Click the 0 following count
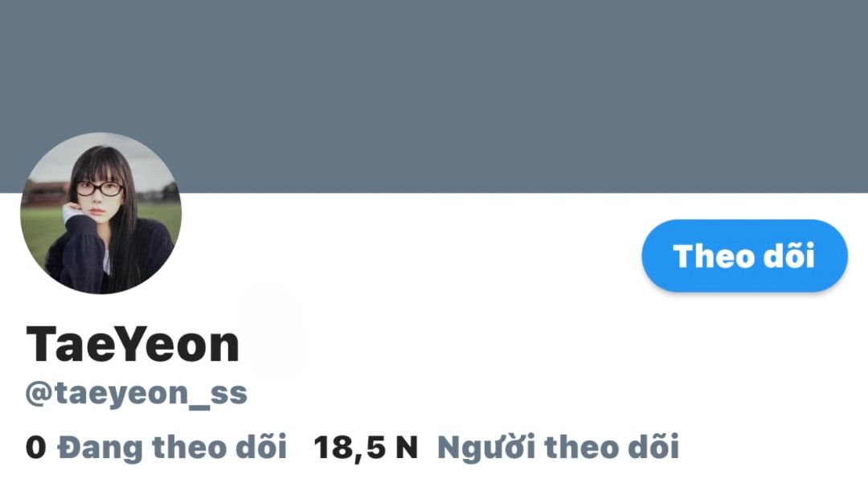Viewport: 868px width, 487px height. [x=36, y=447]
